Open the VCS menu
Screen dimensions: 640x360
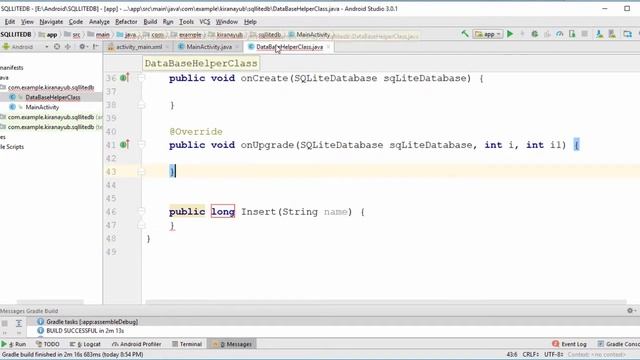[x=204, y=22]
